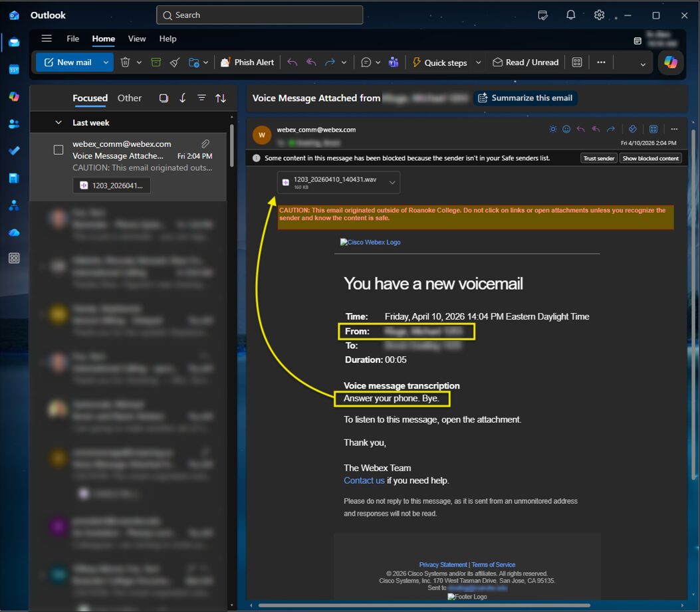
Task: Click sun icon in message header
Action: pyautogui.click(x=552, y=130)
